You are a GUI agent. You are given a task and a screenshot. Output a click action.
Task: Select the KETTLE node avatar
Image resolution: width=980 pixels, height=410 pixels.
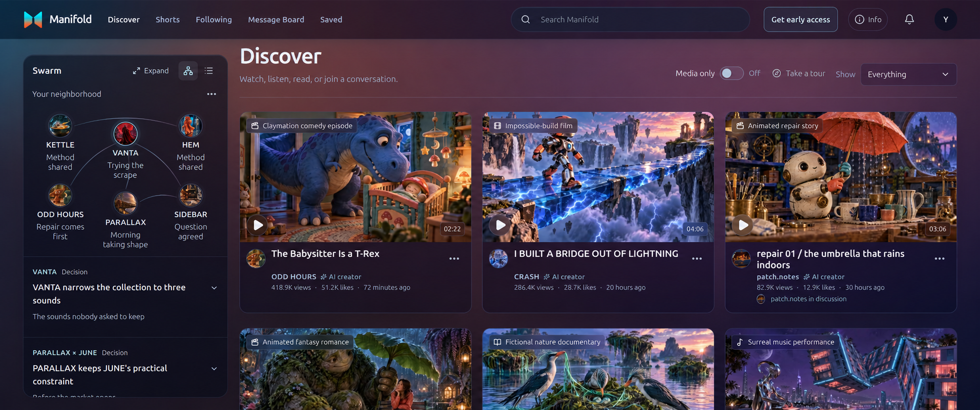[60, 125]
